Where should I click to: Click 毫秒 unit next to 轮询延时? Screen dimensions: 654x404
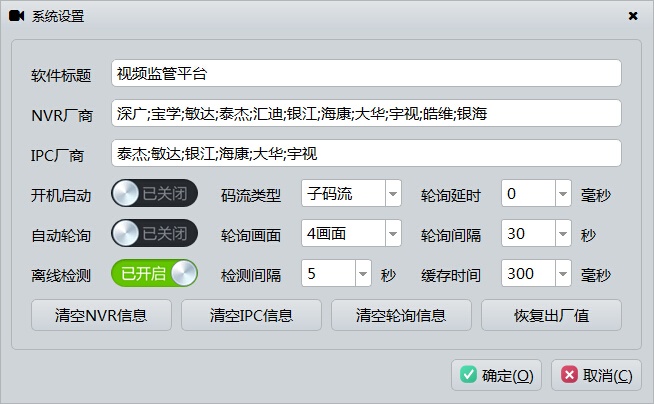596,195
